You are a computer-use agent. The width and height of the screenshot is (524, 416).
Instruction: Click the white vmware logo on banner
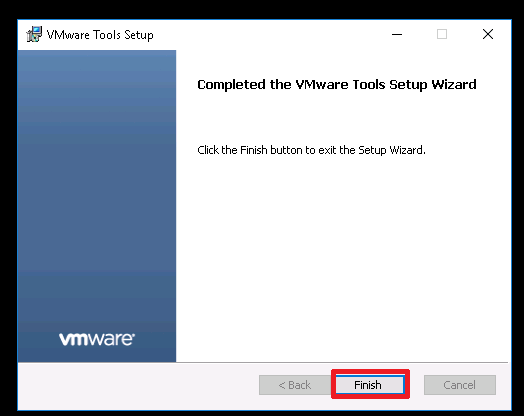coord(97,339)
